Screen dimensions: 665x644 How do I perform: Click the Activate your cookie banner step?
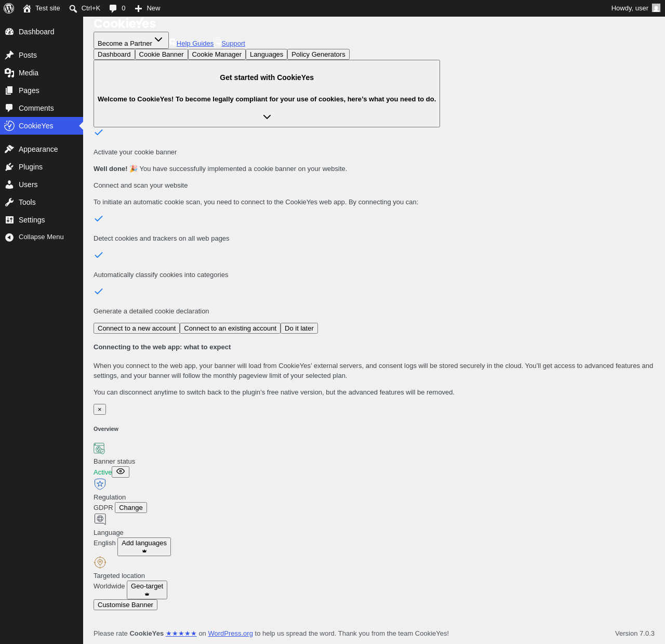(135, 152)
